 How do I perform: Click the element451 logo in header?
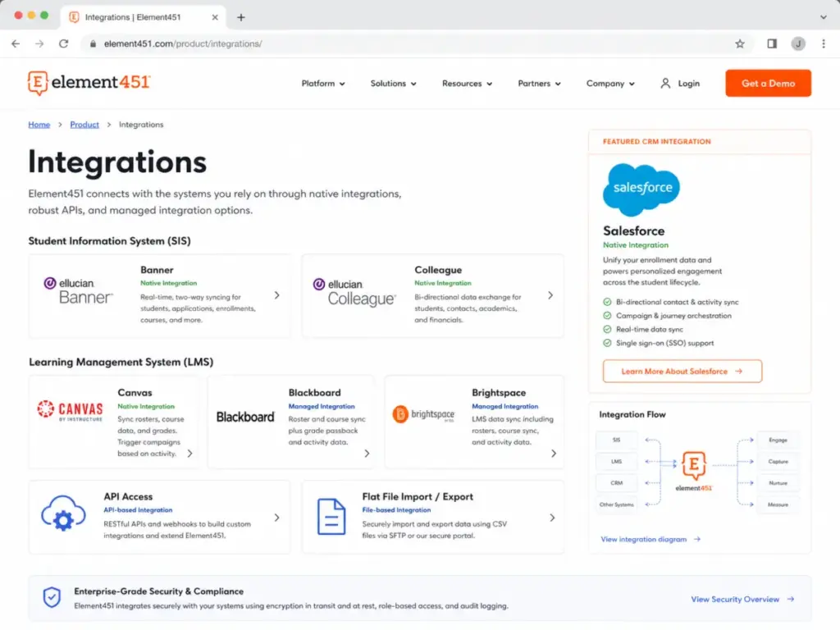(x=89, y=83)
